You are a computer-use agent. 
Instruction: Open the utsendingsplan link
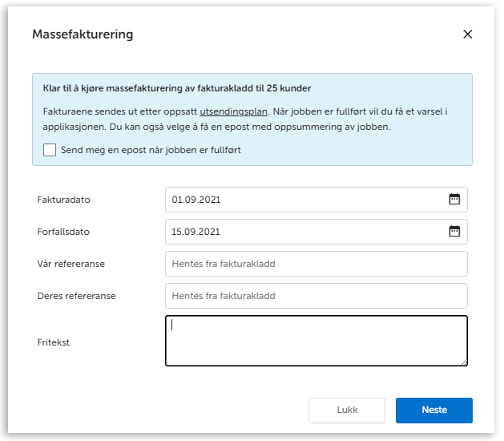coord(233,111)
